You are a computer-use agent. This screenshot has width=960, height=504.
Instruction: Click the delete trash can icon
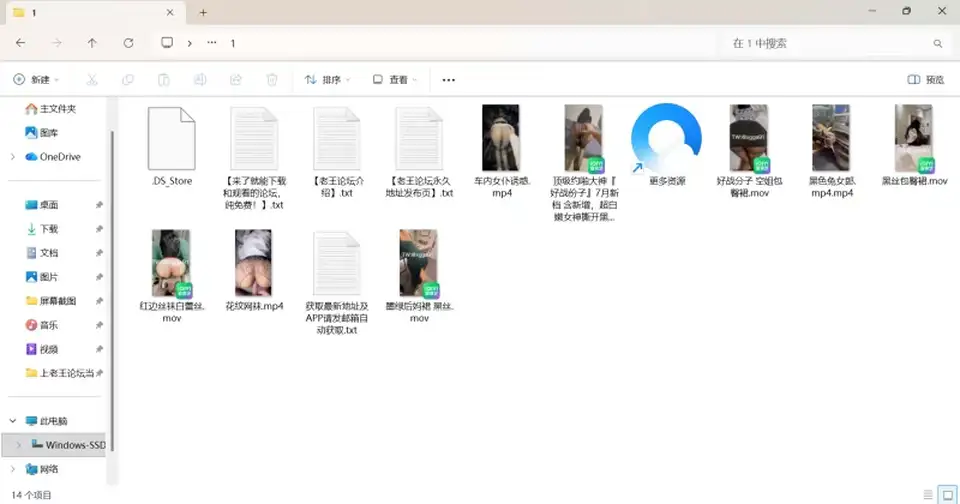(x=272, y=80)
